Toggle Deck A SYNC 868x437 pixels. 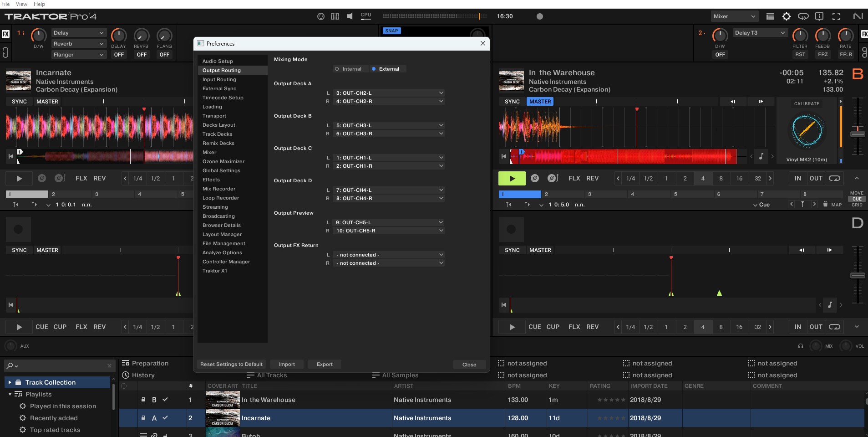tap(19, 102)
